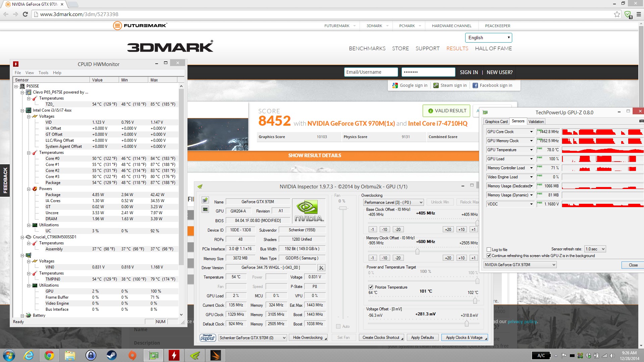Click Apply Clocks & Voltage button
The height and width of the screenshot is (362, 644).
coord(464,338)
